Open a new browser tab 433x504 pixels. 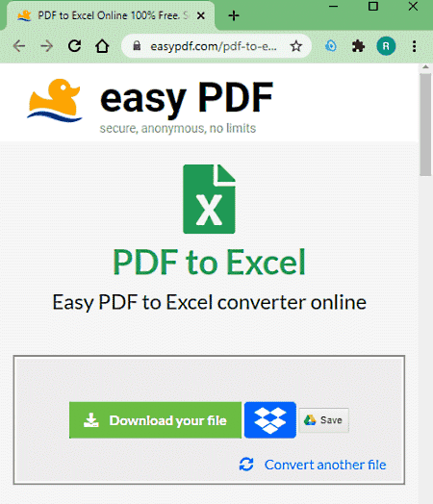point(234,15)
